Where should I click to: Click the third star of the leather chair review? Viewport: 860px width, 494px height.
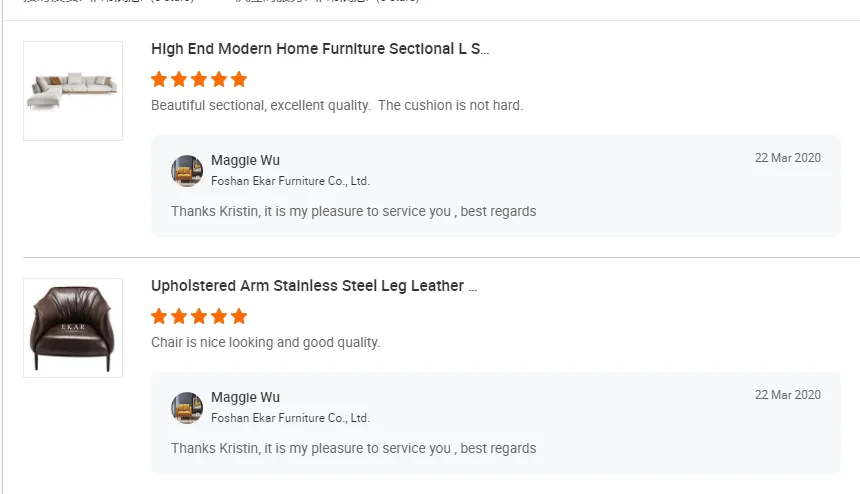pos(198,316)
